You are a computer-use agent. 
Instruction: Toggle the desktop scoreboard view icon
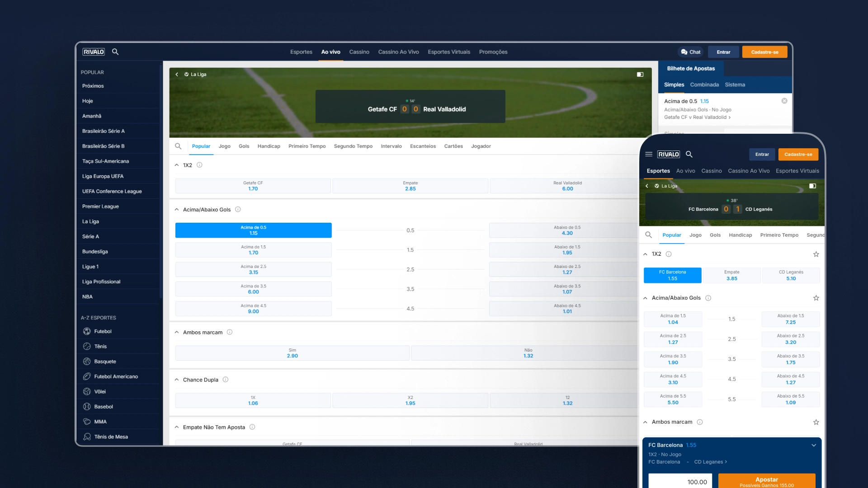coord(640,75)
